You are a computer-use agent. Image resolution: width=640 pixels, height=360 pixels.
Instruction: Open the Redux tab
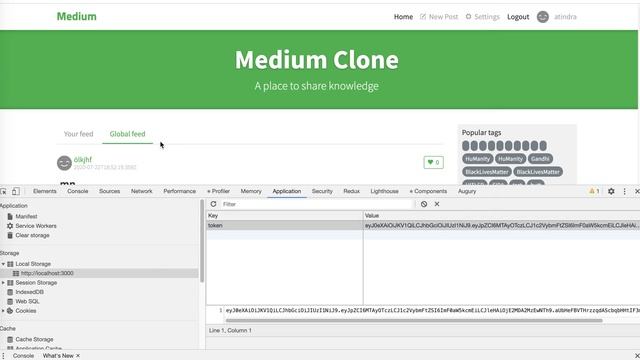pos(351,191)
